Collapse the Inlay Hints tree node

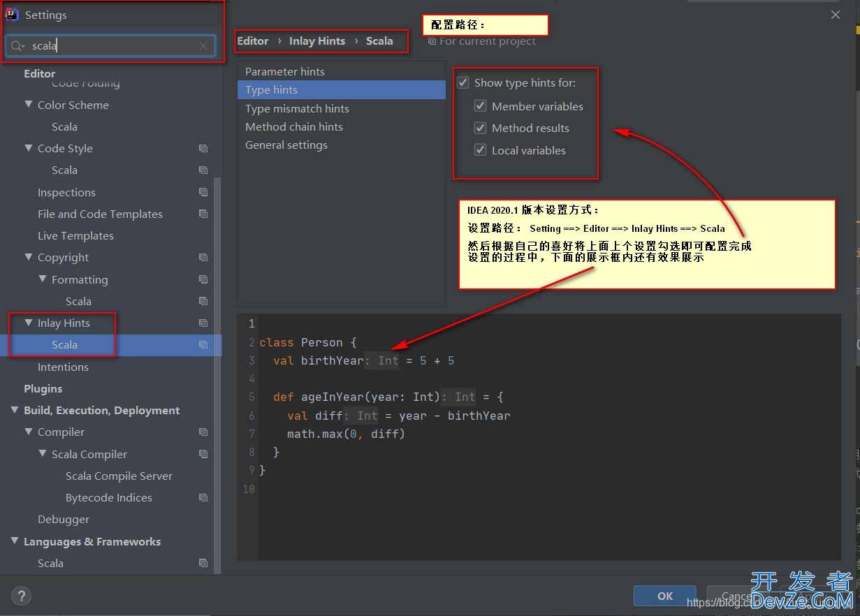[29, 323]
